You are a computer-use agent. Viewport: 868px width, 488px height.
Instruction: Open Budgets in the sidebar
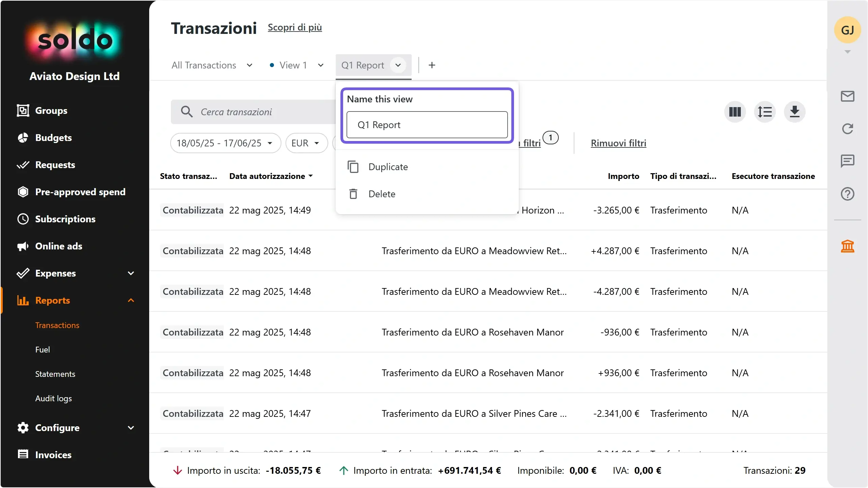(54, 138)
